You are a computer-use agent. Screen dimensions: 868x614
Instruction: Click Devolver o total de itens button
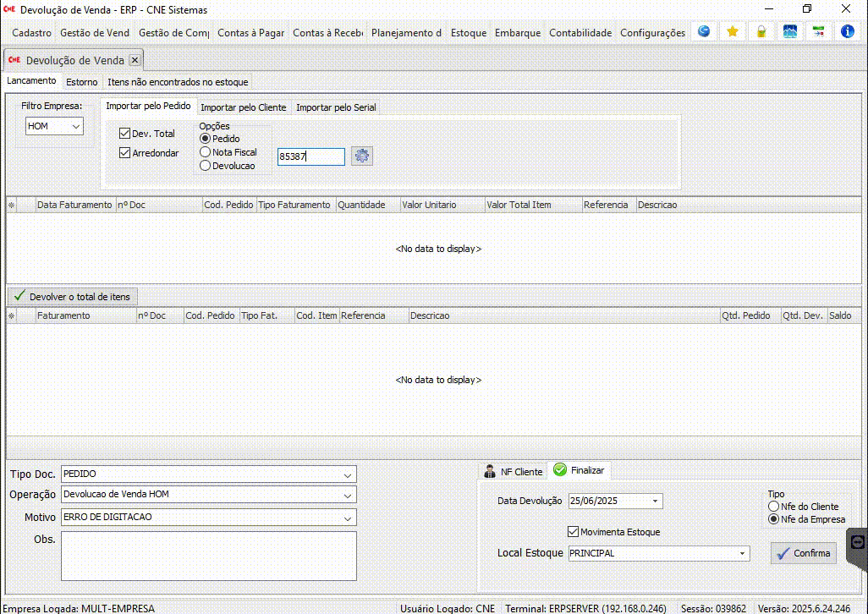(x=72, y=297)
